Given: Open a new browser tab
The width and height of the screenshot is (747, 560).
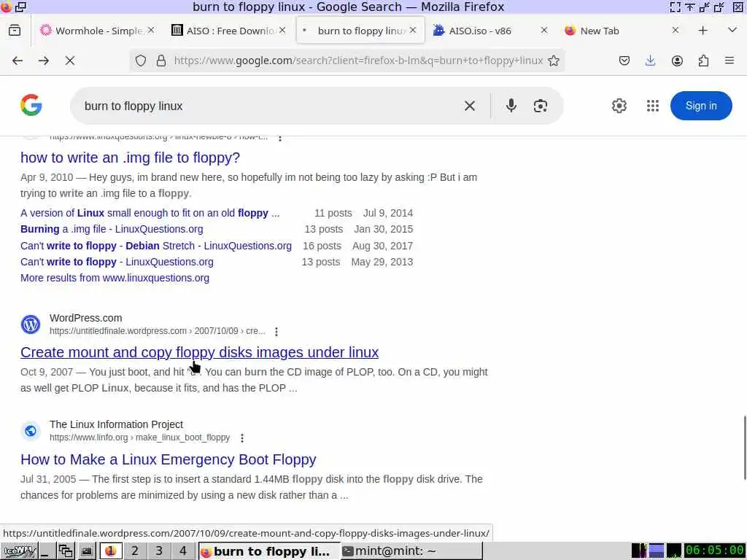Looking at the screenshot, I should 703,31.
